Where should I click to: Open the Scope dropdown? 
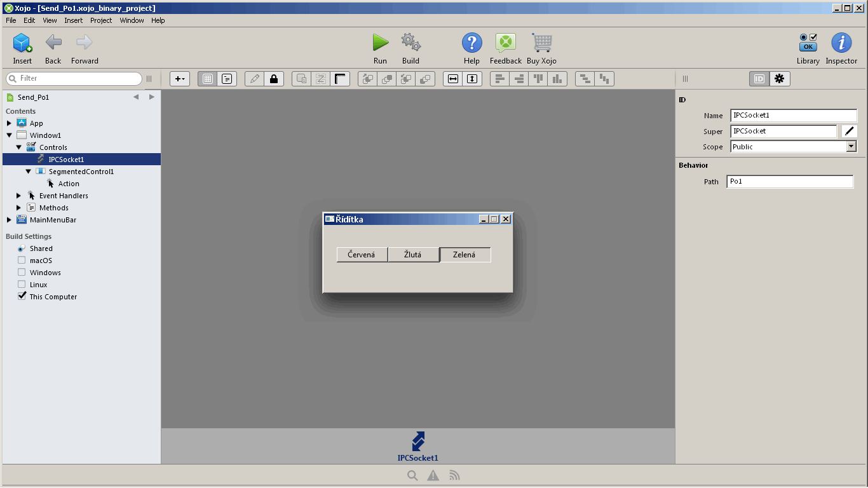851,147
